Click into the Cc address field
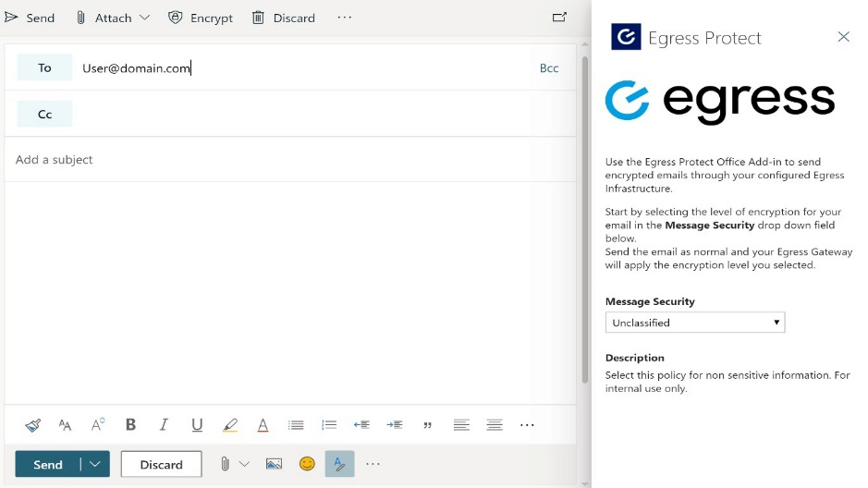Screen dimensions: 868x488 [324, 114]
